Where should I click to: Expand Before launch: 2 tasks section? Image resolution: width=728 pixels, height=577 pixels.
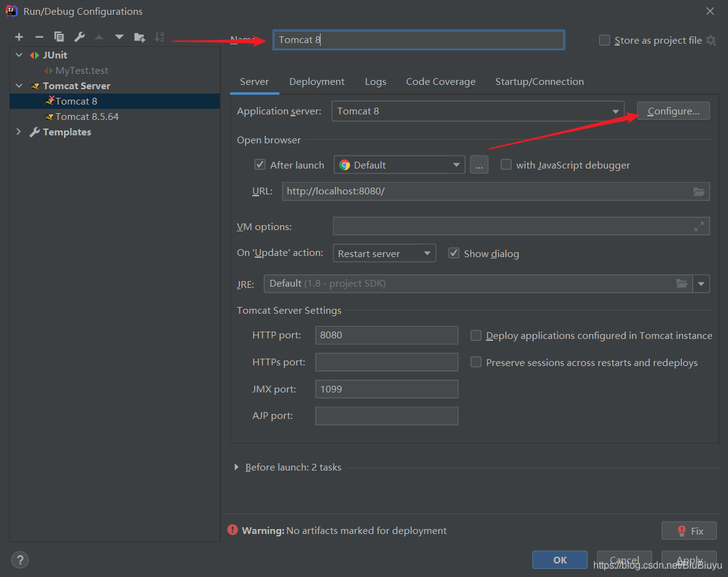point(236,467)
